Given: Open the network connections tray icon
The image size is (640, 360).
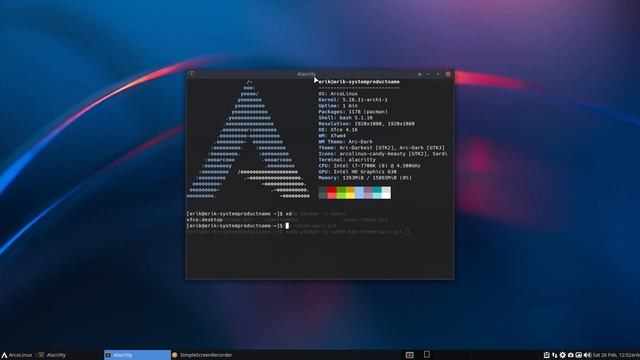Looking at the screenshot, I should (554, 355).
